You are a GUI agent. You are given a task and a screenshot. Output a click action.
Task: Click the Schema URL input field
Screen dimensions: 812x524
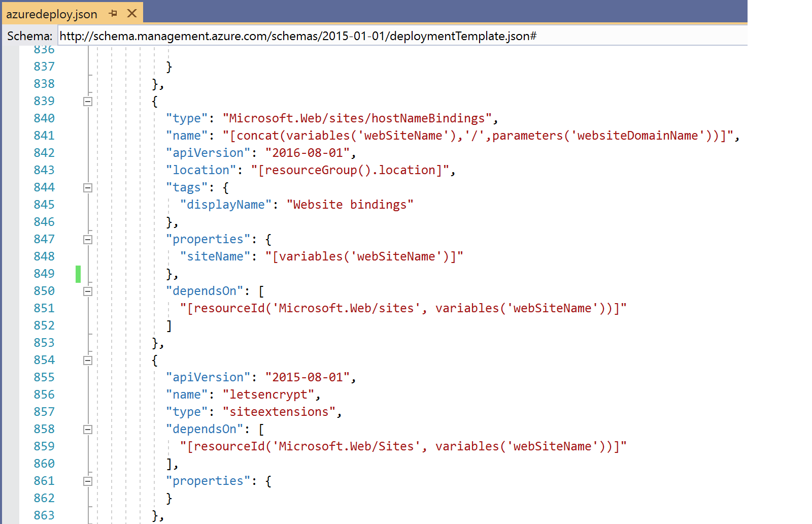click(x=403, y=36)
